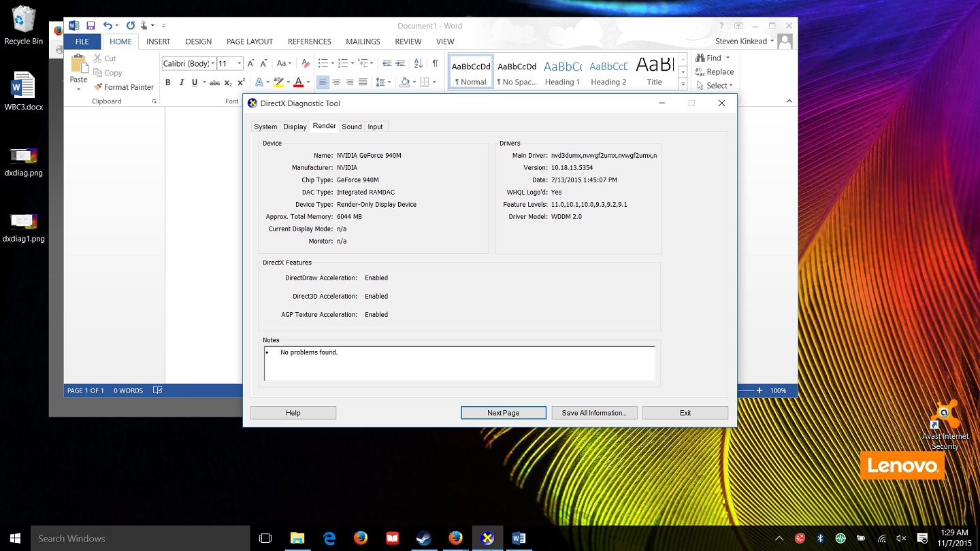
Task: Grow the font size in Word
Action: click(x=250, y=63)
